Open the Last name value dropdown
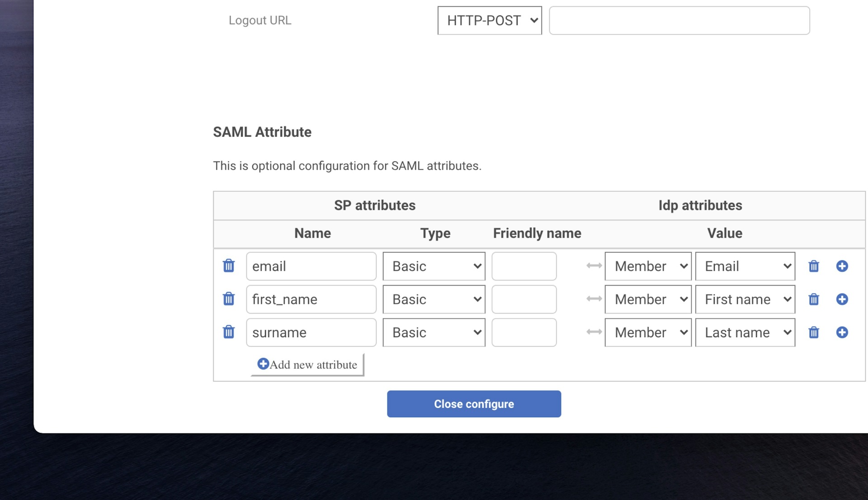Viewport: 868px width, 500px height. coord(745,332)
